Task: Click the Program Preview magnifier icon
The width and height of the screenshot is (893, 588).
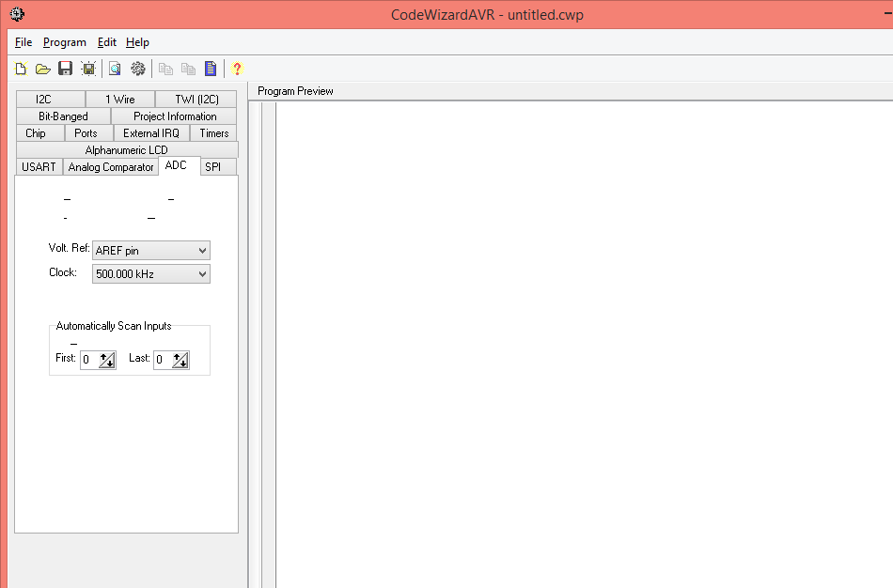Action: tap(115, 69)
